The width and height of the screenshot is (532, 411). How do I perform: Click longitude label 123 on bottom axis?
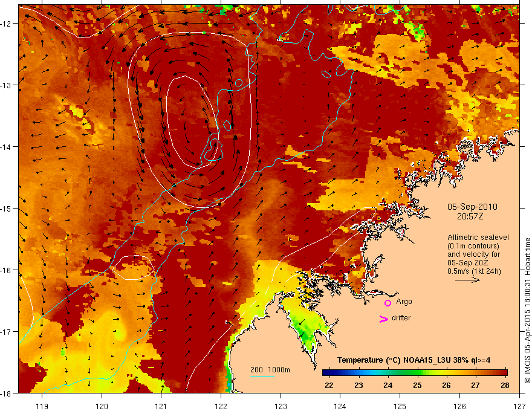[x=281, y=406]
